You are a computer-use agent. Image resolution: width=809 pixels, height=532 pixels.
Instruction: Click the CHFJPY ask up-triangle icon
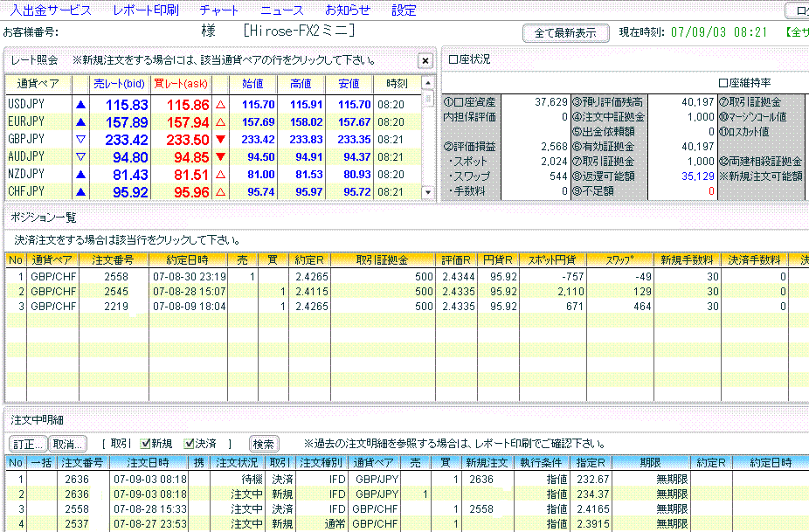(x=220, y=191)
